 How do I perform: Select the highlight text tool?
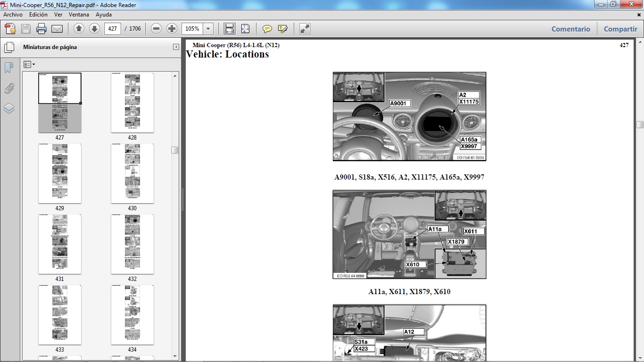pos(283,29)
